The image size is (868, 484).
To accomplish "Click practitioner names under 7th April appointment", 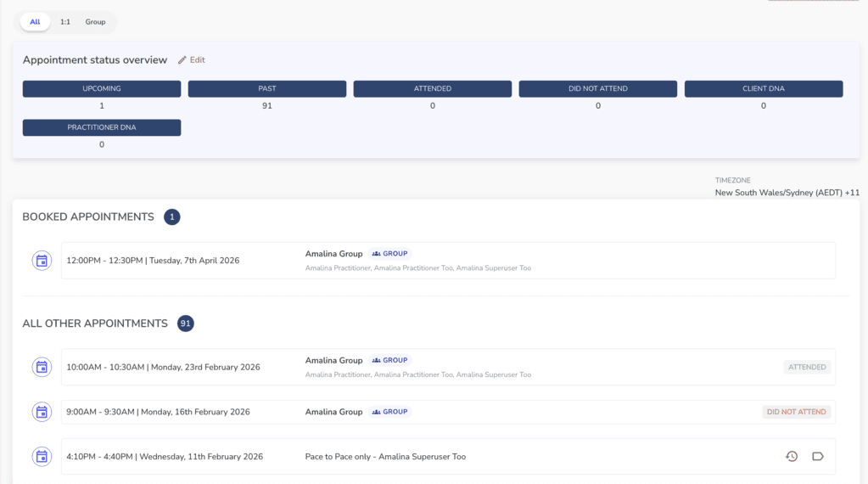I will tap(418, 268).
